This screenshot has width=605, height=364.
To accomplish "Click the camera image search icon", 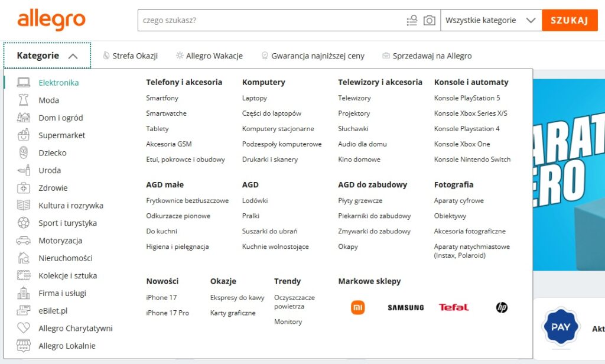I will (429, 20).
